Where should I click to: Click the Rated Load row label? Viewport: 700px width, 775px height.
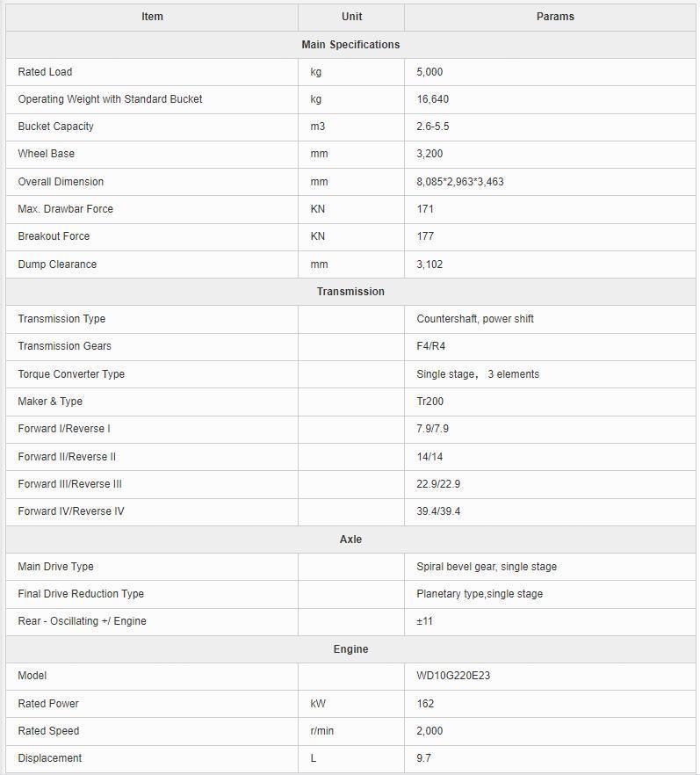coord(45,72)
